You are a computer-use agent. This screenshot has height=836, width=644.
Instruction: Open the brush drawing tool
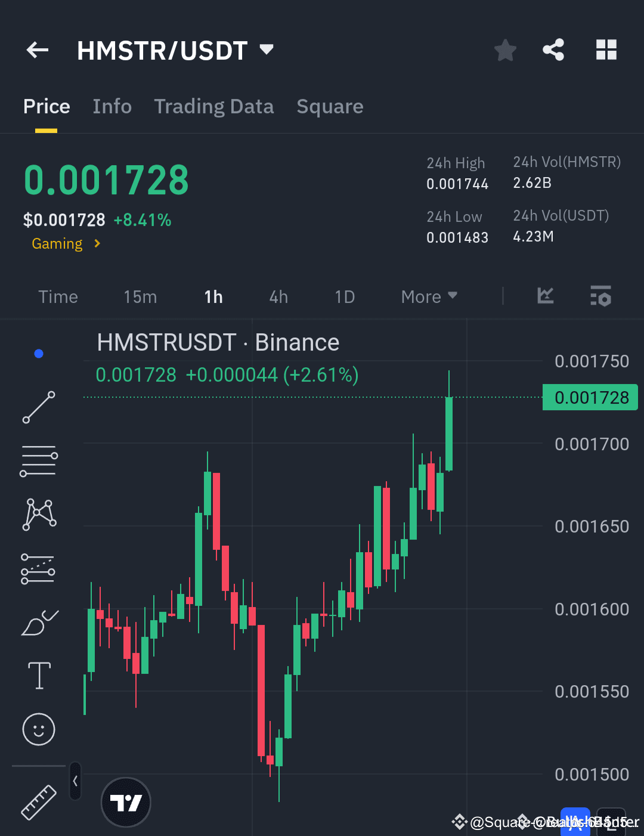tap(38, 622)
